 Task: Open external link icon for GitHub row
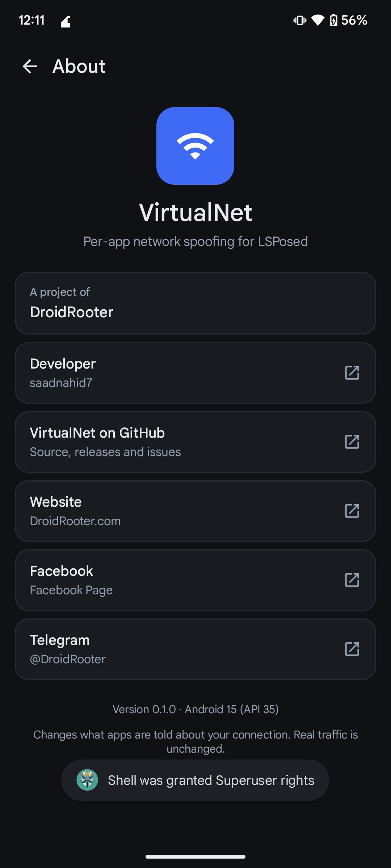click(352, 442)
